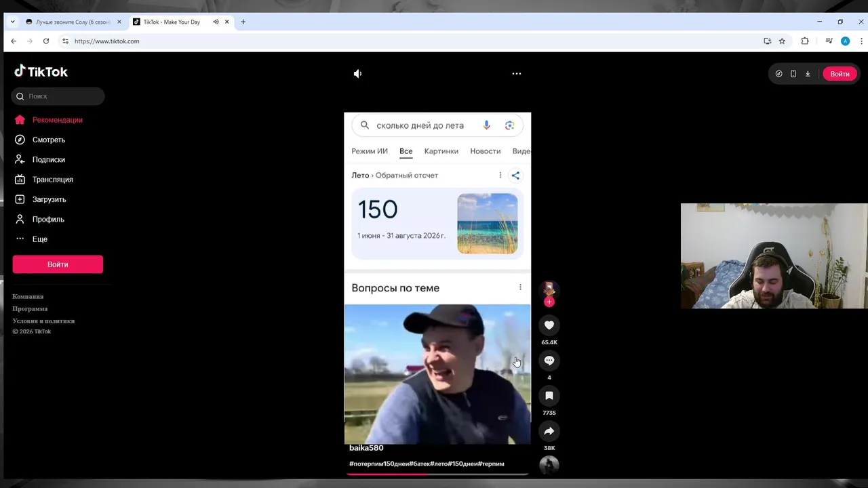Click the video frame to pause

click(437, 278)
